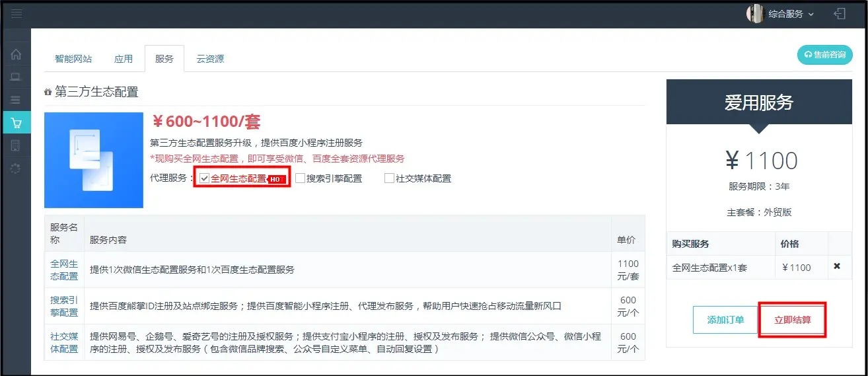868x376 pixels.
Task: Select the 应用 tab
Action: point(124,59)
